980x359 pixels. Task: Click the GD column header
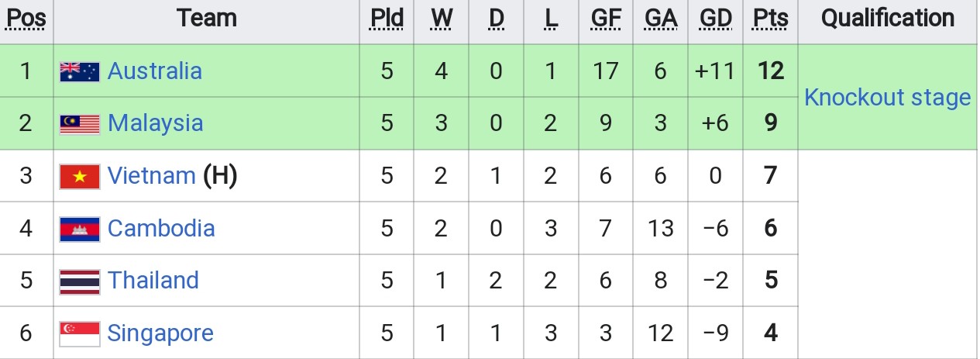(x=716, y=19)
